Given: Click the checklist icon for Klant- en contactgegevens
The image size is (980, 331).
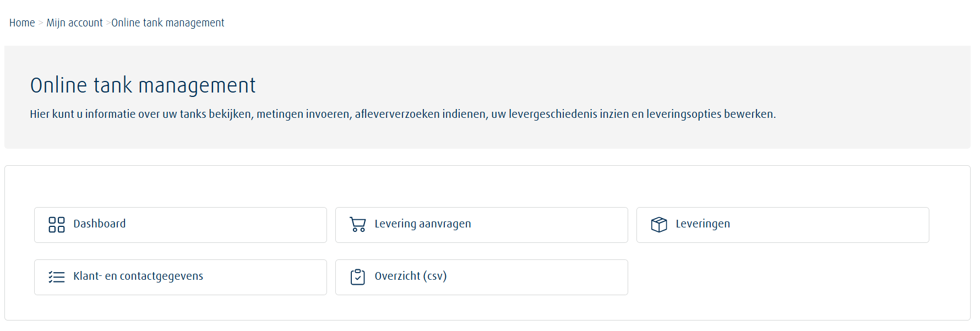Looking at the screenshot, I should click(x=57, y=277).
